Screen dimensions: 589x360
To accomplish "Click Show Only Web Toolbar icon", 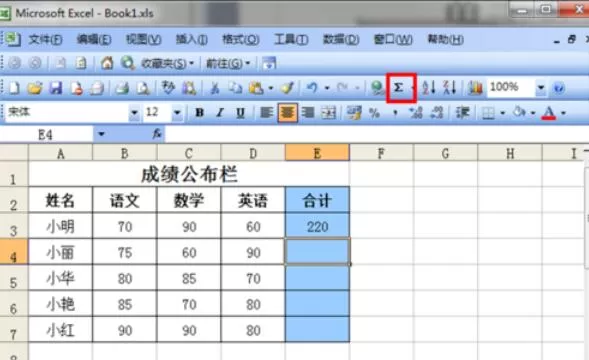I will (x=269, y=63).
